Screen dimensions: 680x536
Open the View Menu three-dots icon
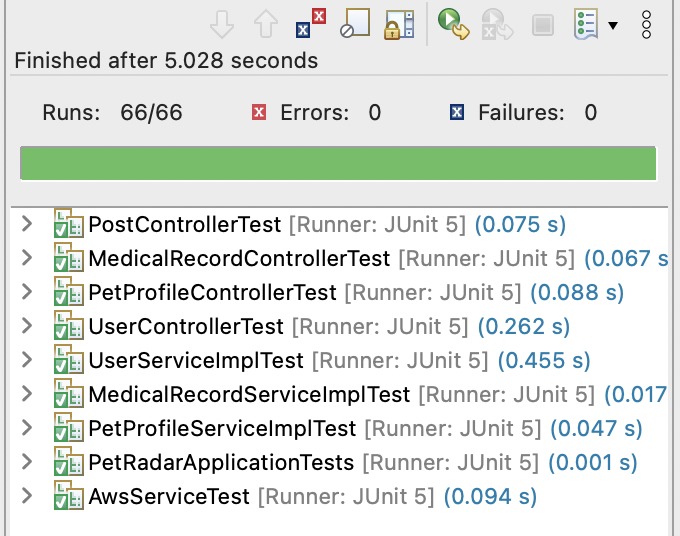click(x=647, y=23)
